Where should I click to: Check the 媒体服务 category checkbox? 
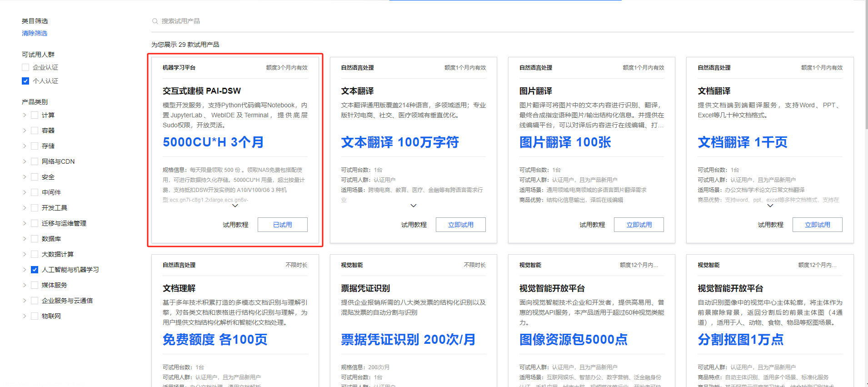click(35, 285)
